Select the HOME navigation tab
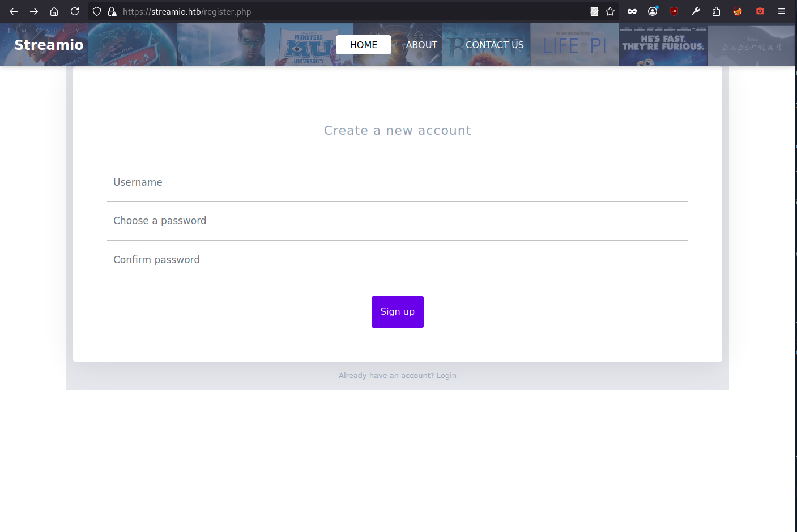Viewport: 797px width, 532px height. [x=364, y=45]
